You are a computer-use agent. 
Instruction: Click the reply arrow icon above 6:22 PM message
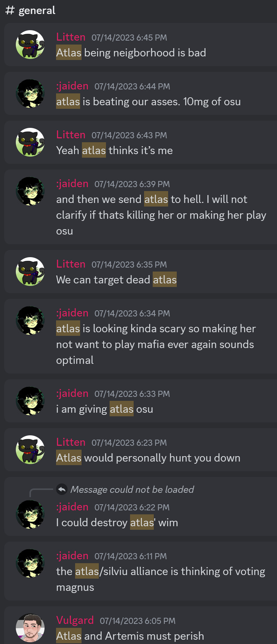coord(62,489)
